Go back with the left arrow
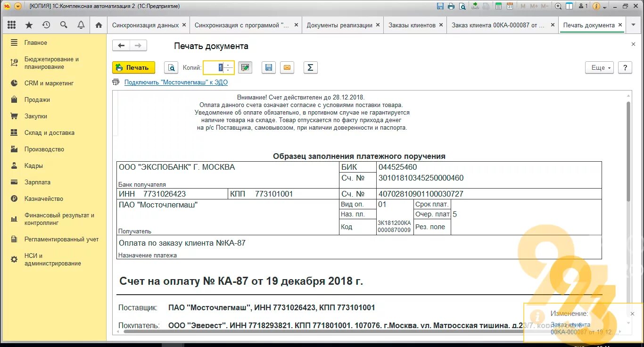This screenshot has width=644, height=347. [x=121, y=45]
